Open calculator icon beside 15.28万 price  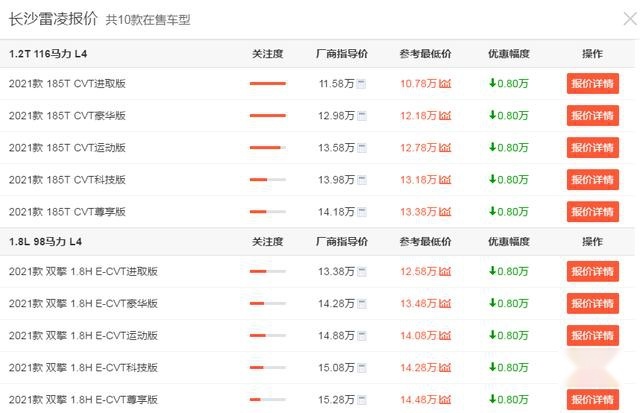coord(362,400)
